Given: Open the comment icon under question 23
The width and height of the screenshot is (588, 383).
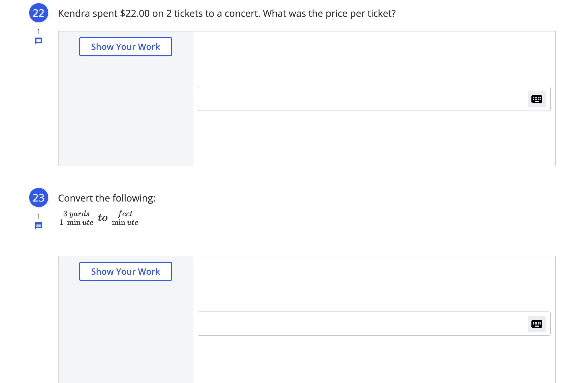Looking at the screenshot, I should [38, 226].
